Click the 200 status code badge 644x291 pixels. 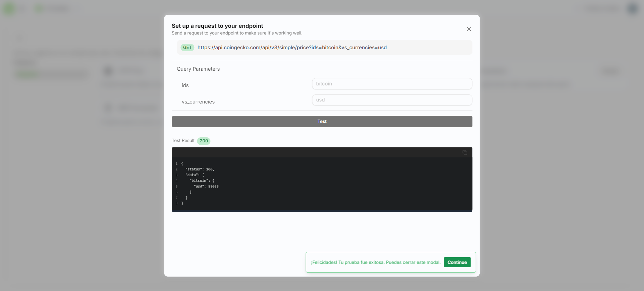pos(204,141)
